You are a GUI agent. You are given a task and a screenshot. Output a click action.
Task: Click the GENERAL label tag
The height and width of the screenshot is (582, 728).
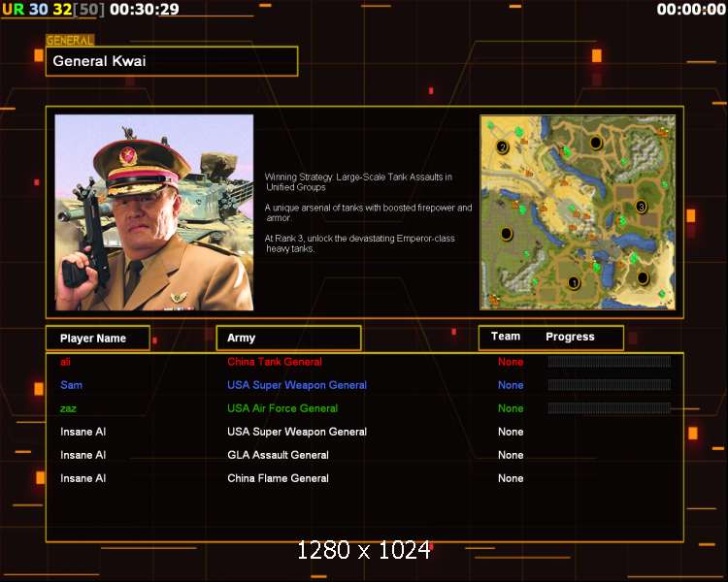[70, 41]
